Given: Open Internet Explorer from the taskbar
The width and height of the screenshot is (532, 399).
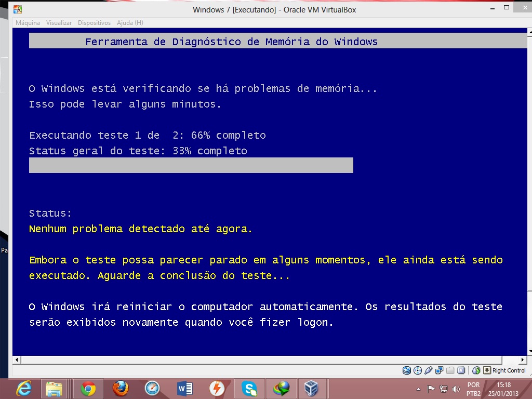Looking at the screenshot, I should coord(24,388).
